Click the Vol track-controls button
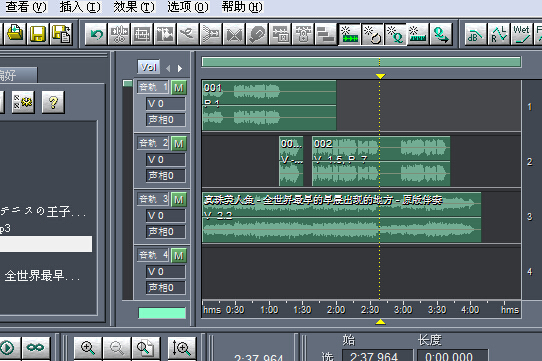The image size is (542, 361). point(149,67)
